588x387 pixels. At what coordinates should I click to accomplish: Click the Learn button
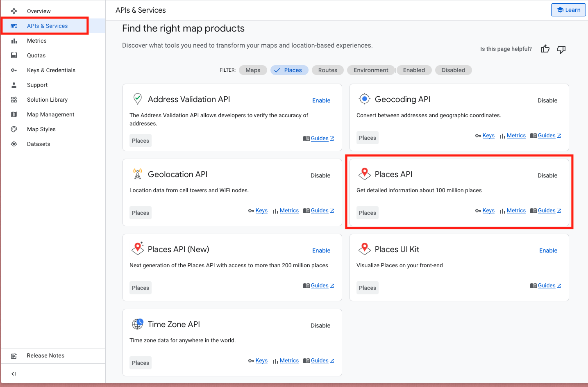tap(568, 10)
